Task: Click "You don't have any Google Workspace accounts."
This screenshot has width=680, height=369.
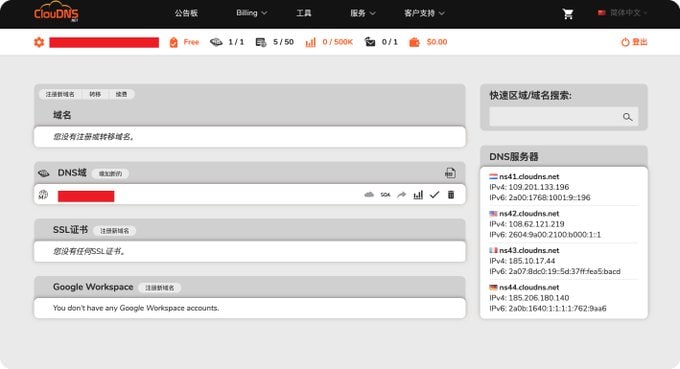Action: click(136, 308)
